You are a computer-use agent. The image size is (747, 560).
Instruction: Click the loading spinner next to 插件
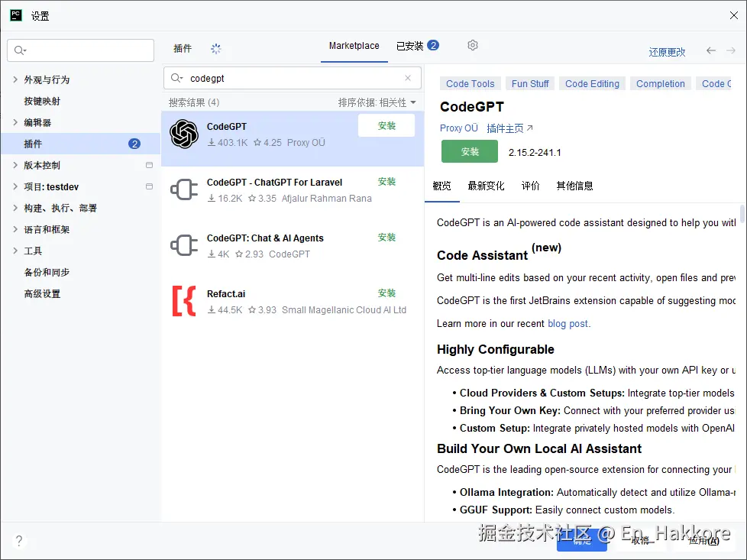pos(216,49)
